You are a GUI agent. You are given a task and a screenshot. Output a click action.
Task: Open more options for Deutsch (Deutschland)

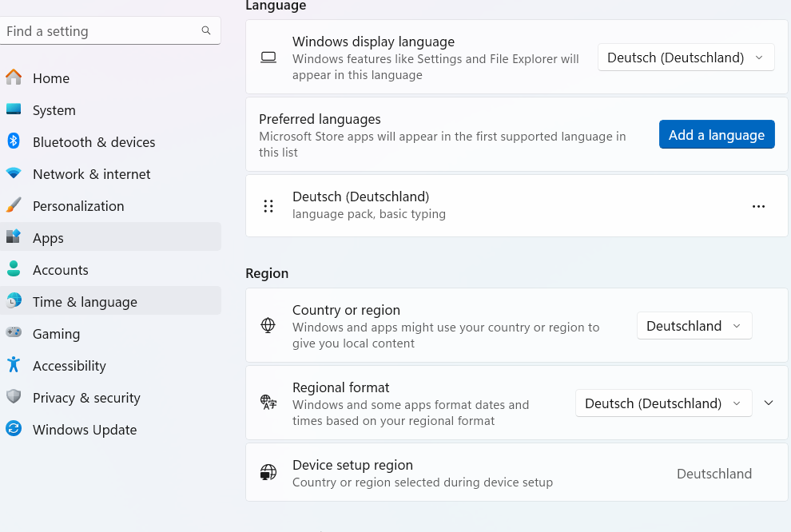[x=758, y=206]
